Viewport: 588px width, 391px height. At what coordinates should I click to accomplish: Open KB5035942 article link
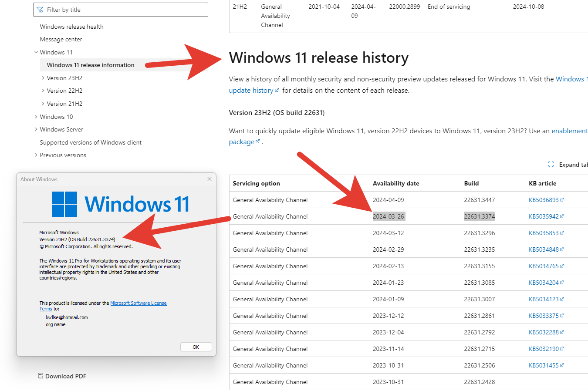pos(544,216)
